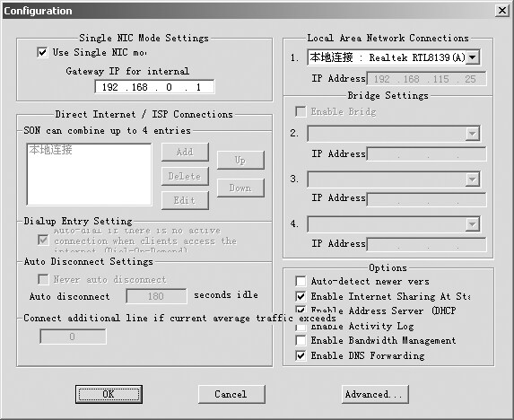This screenshot has height=420, width=514.
Task: Toggle the Auto-dial on demand checkbox
Action: click(x=43, y=240)
